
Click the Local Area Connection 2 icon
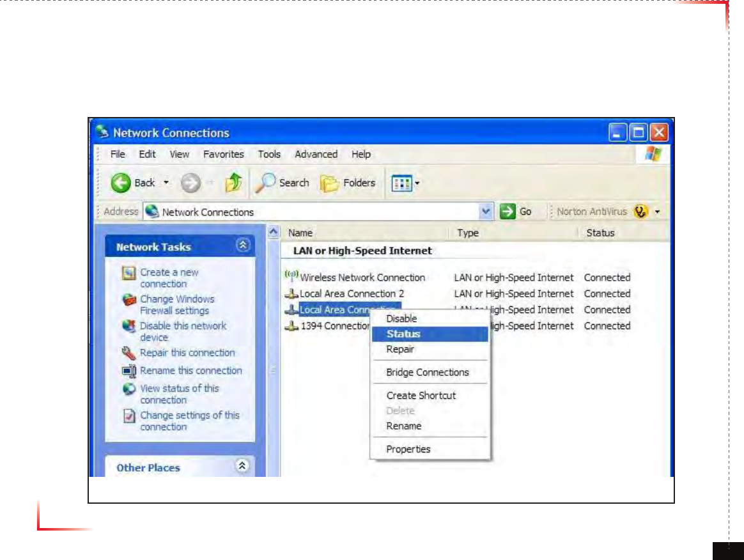tap(291, 294)
